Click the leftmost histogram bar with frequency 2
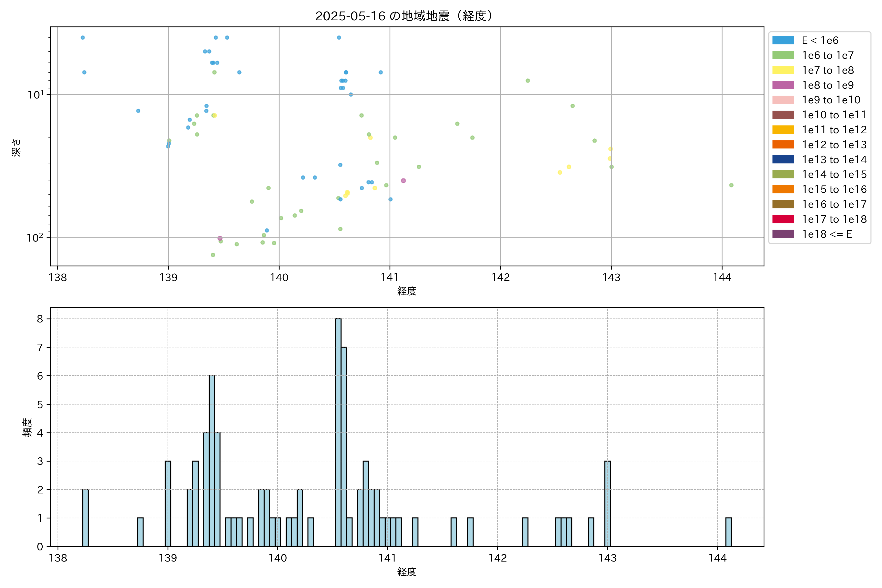This screenshot has width=882, height=588. pyautogui.click(x=86, y=517)
